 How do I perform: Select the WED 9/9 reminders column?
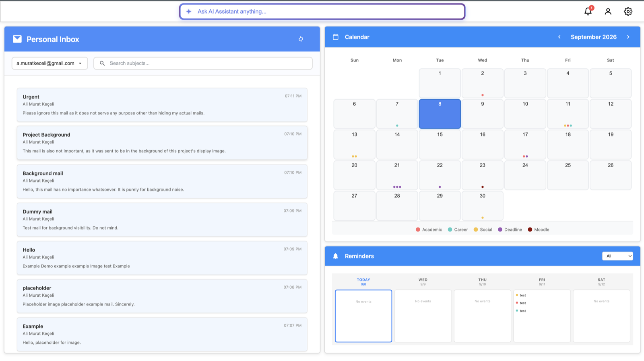pos(423,316)
